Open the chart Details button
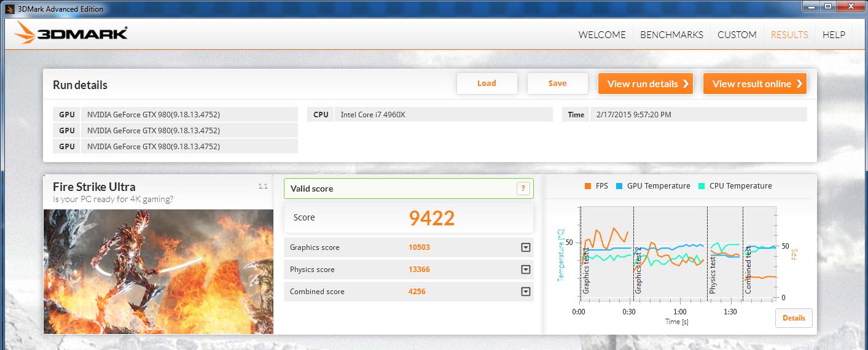868x350 pixels. 794,318
